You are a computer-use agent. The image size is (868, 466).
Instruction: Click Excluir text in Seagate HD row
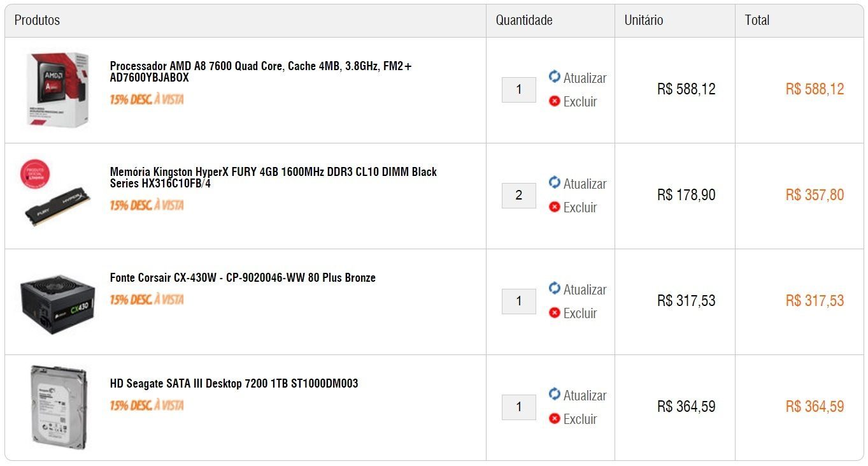[580, 419]
